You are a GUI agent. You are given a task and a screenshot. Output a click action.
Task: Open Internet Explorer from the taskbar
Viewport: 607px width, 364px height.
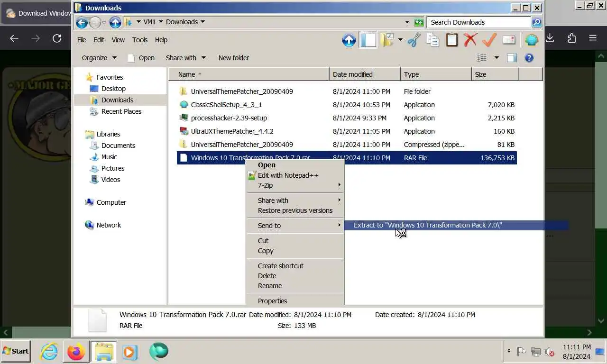click(x=49, y=352)
